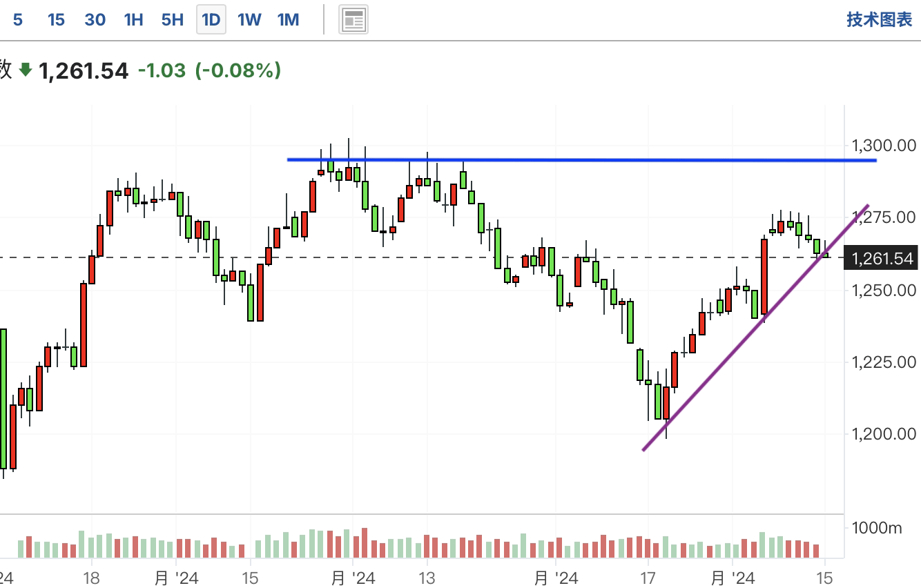
Task: Click the 1,225.00 price axis label
Action: (884, 362)
